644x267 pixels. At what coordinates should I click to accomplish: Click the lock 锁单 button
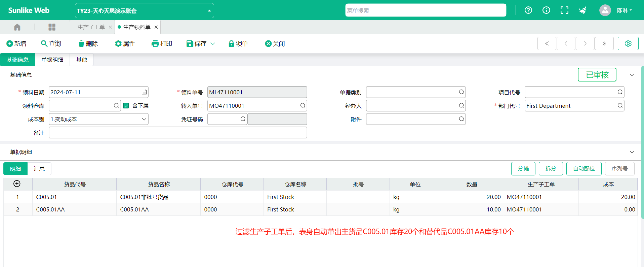pos(238,44)
